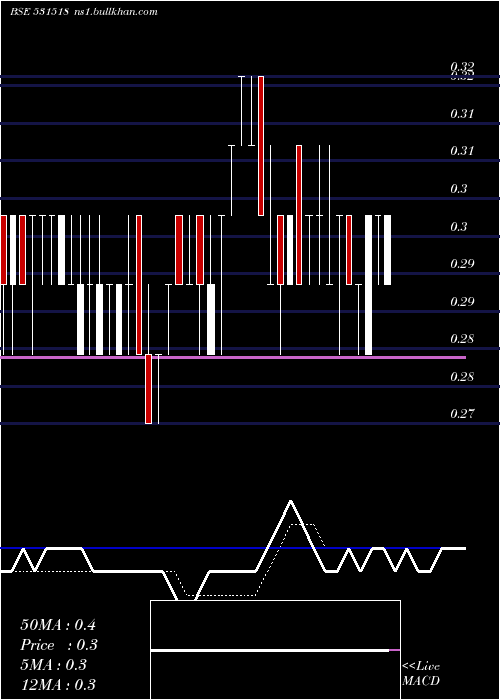
Task: Click the white horizontal line inside the MACD box
Action: click(270, 650)
